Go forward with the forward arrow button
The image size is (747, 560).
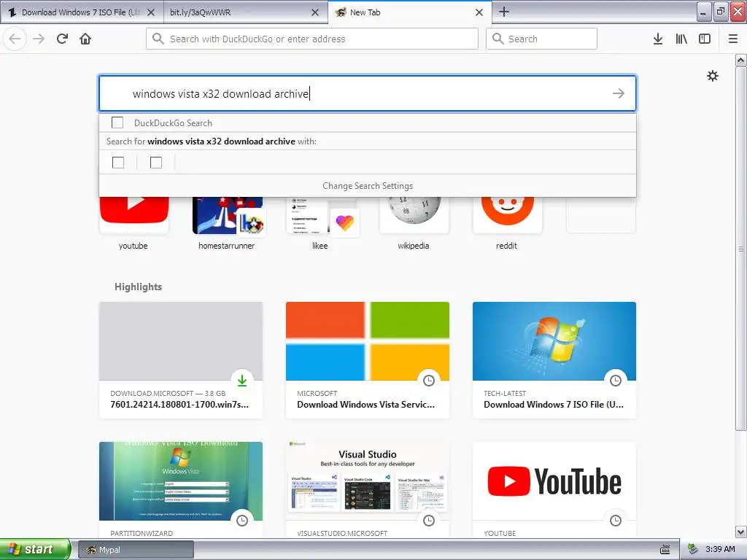(39, 39)
